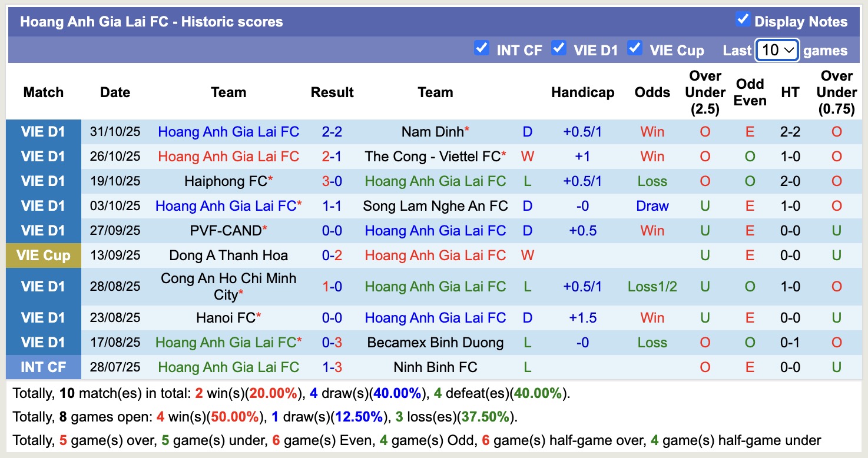Click the VIE Cup match badge

point(44,255)
